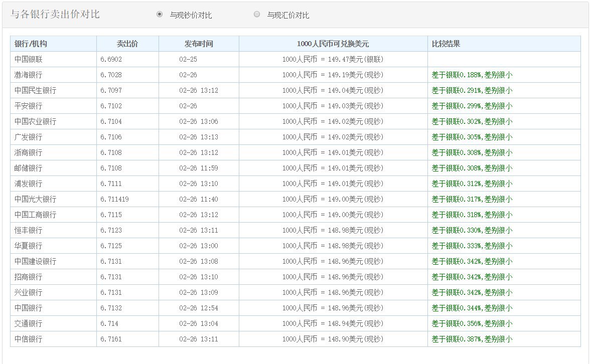This screenshot has width=590, height=364.
Task: Click 中国银联 in the bank list
Action: coord(29,59)
